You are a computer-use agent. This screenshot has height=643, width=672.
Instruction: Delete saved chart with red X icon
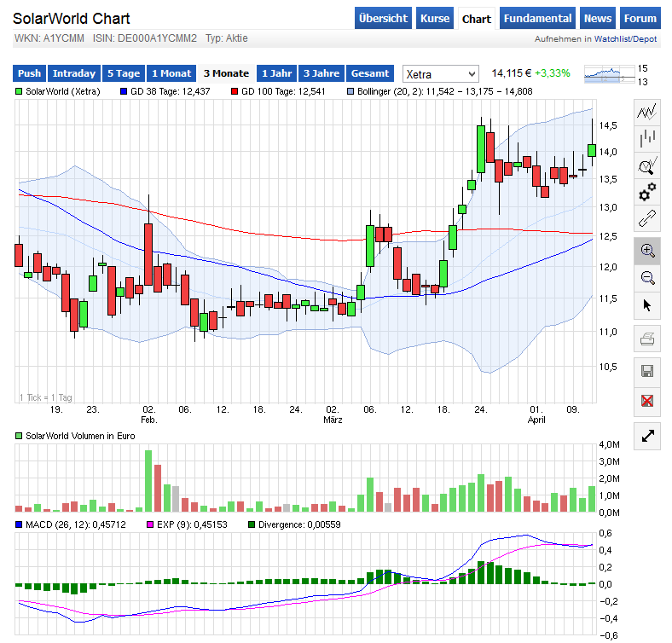click(x=646, y=401)
